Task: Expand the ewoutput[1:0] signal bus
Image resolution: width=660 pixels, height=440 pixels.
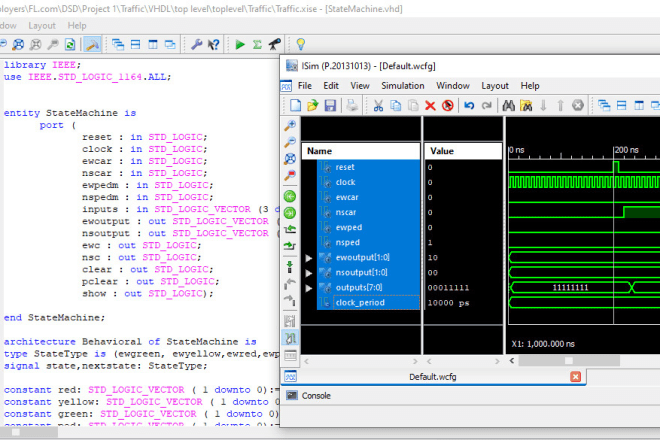Action: point(309,258)
